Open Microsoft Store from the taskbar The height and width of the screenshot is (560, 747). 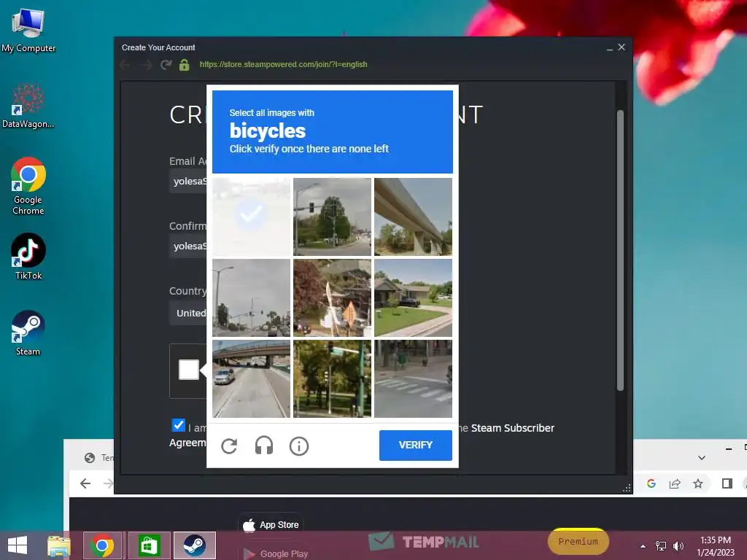[x=149, y=545]
